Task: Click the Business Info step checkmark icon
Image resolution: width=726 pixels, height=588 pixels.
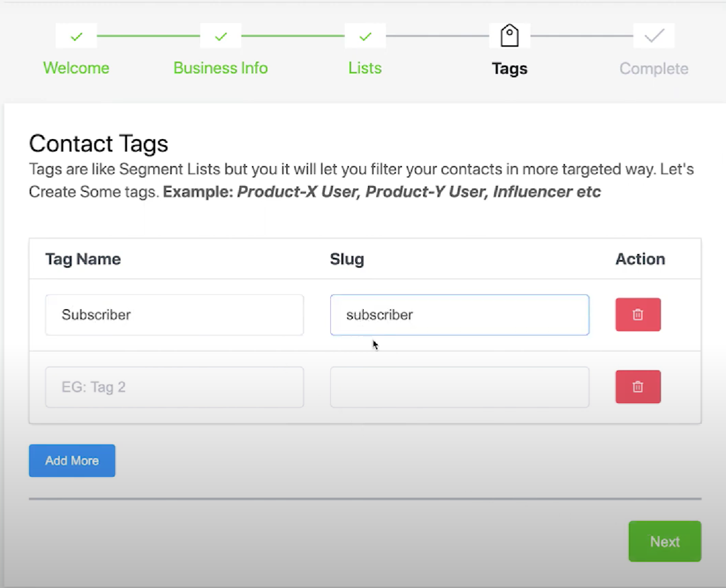Action: click(221, 36)
